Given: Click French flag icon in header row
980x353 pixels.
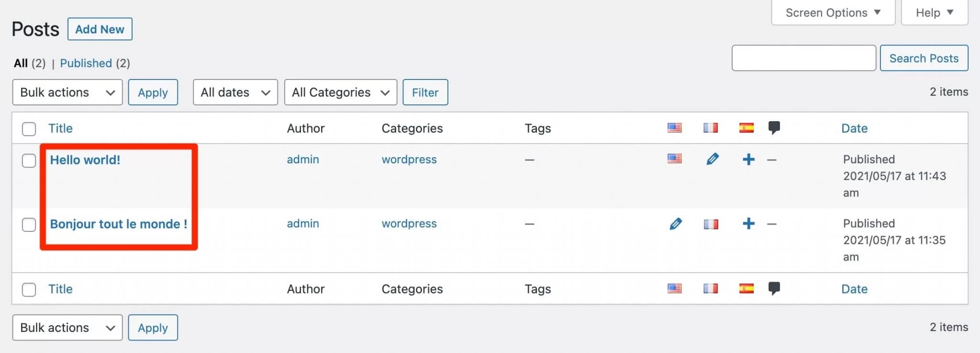Looking at the screenshot, I should coord(711,128).
